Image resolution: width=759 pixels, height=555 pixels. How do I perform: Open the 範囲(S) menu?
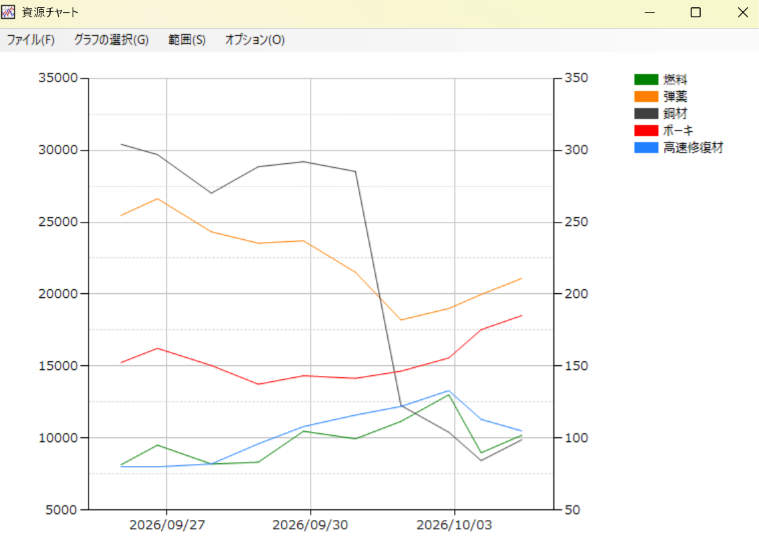click(187, 40)
